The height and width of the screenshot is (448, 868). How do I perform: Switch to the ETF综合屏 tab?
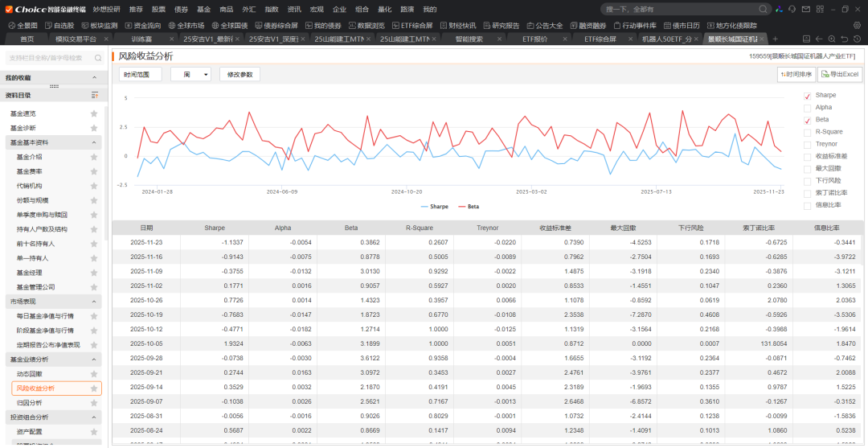(600, 39)
